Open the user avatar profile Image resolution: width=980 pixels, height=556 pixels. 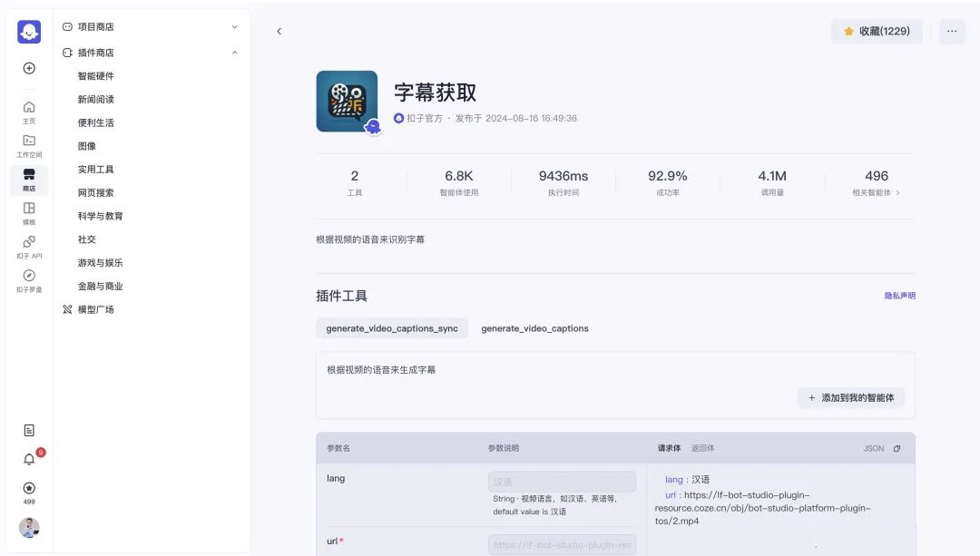click(29, 528)
